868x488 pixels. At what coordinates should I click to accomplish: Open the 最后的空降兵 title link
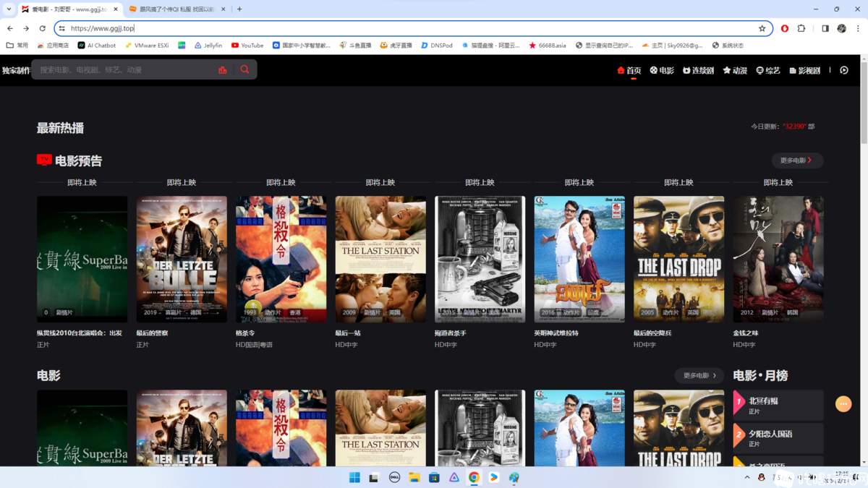point(652,333)
